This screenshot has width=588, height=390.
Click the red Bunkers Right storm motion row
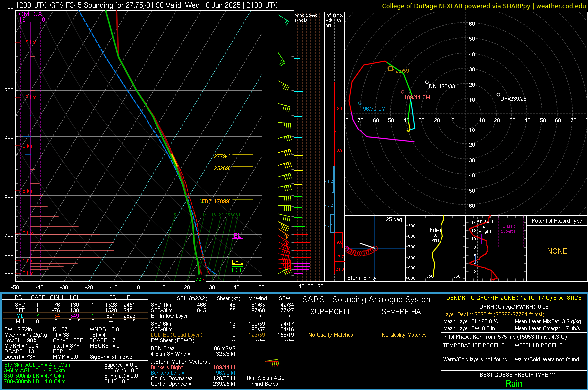click(x=193, y=367)
